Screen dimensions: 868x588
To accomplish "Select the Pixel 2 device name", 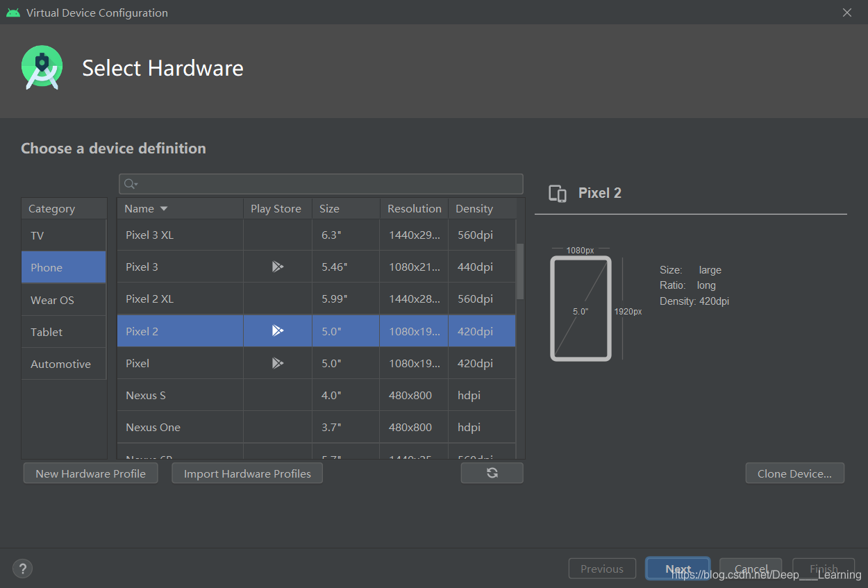I will 142,331.
